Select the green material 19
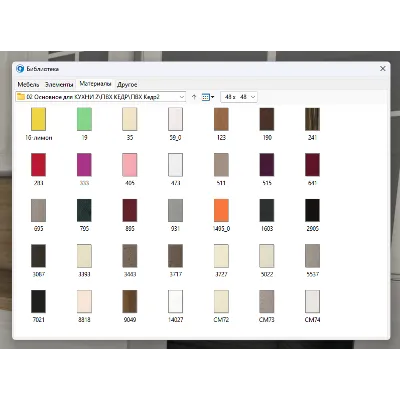Image resolution: width=400 pixels, height=400 pixels. click(84, 119)
